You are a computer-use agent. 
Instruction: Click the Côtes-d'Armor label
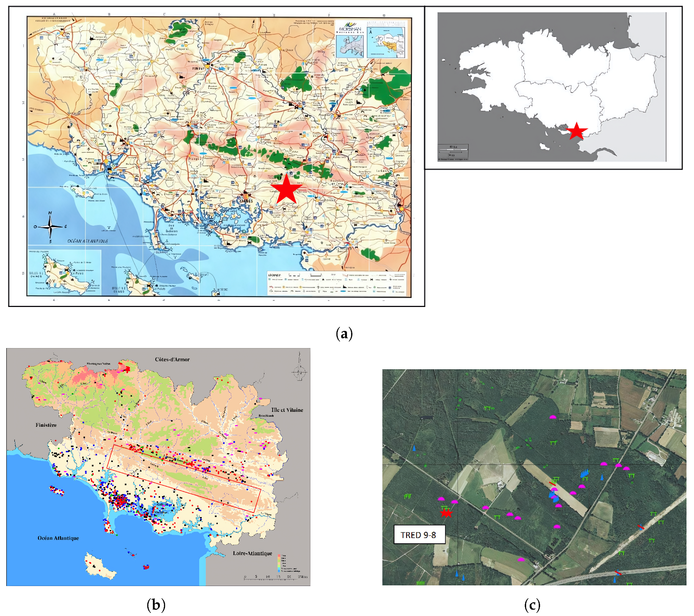[x=172, y=360]
